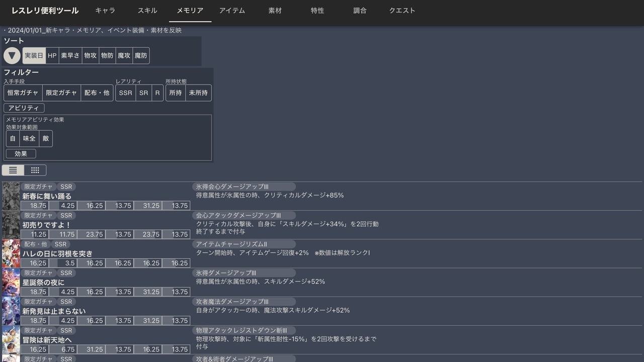Filter by 限定ガチャ

[x=61, y=93]
